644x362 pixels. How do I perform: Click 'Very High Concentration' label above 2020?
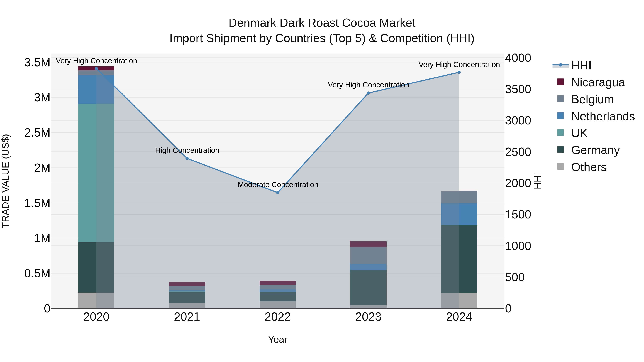[96, 61]
